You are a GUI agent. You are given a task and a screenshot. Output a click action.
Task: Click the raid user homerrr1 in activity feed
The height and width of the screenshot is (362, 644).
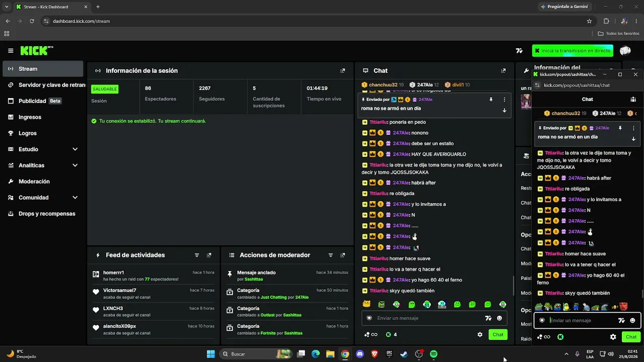point(114,273)
